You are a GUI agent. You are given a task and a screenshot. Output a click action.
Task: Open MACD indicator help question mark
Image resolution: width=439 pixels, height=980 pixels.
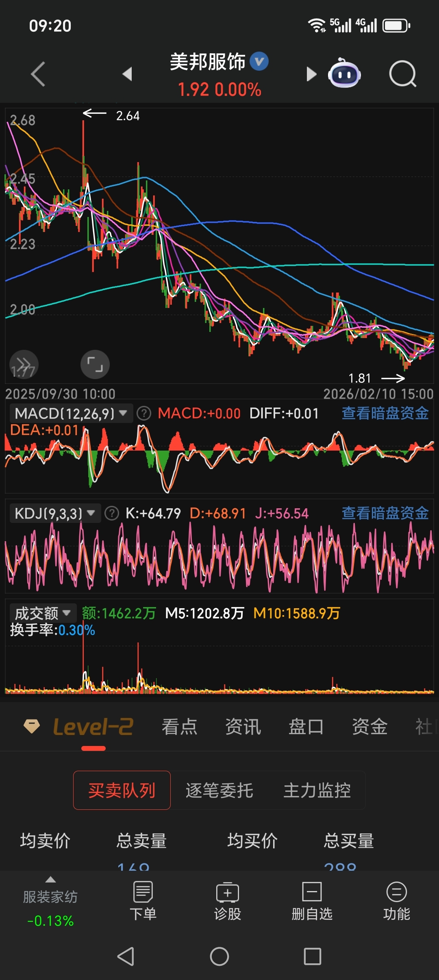143,414
